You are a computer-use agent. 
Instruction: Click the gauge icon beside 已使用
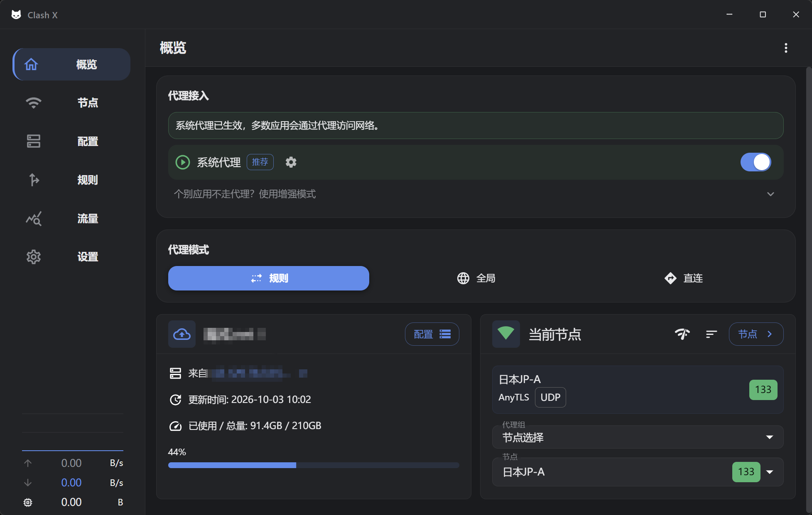176,426
